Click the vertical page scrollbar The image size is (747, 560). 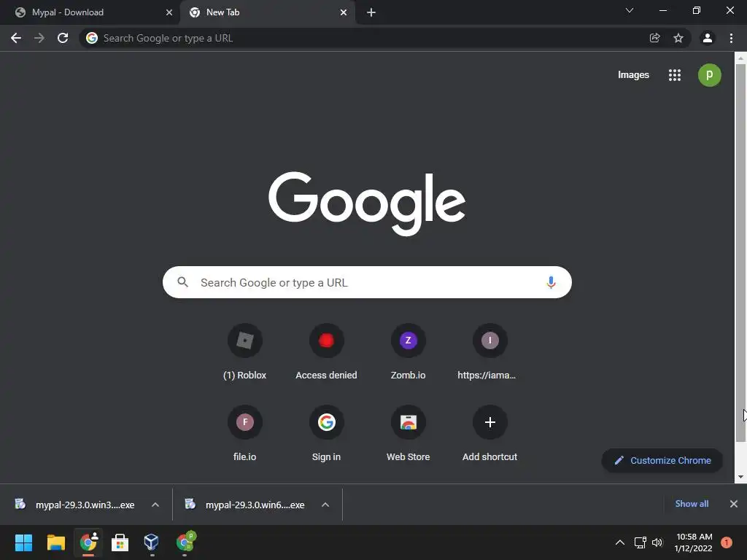[740, 252]
